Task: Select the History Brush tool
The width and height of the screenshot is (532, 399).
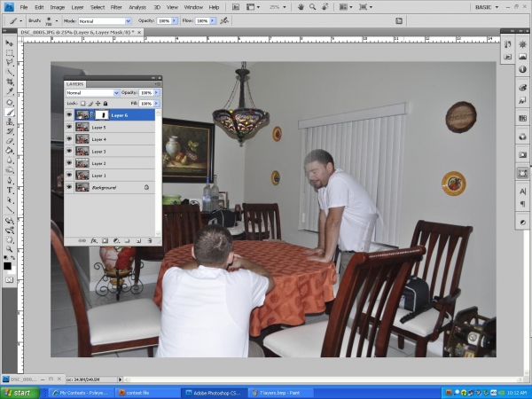Action: pyautogui.click(x=9, y=131)
